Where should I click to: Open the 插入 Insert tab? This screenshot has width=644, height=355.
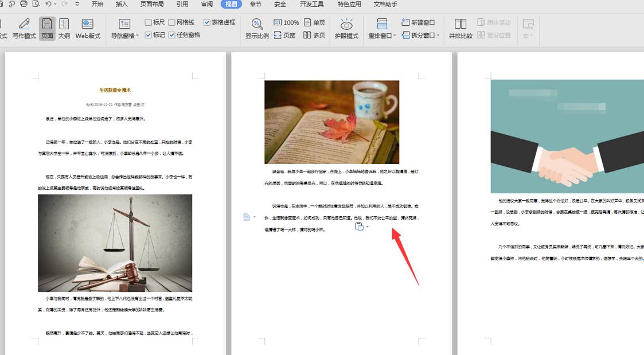[122, 4]
